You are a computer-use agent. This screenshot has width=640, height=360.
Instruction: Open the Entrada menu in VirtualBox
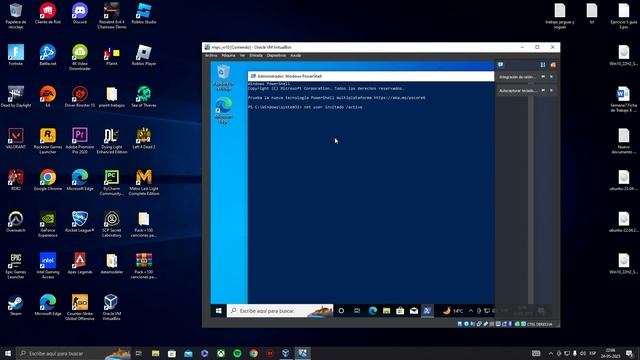point(256,56)
